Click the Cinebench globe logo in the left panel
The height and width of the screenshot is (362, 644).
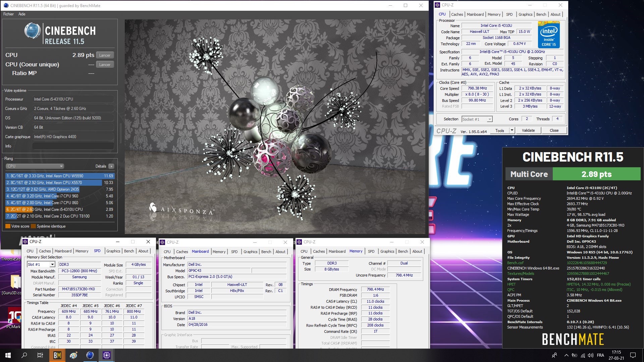pyautogui.click(x=33, y=31)
